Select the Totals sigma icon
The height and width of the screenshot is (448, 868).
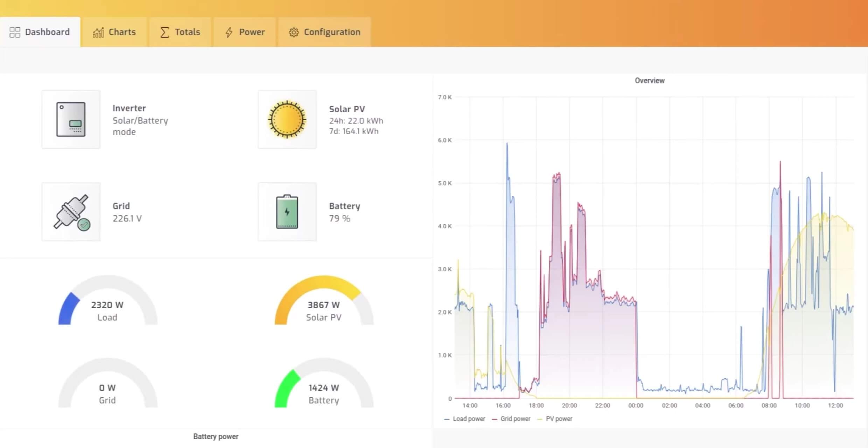164,32
